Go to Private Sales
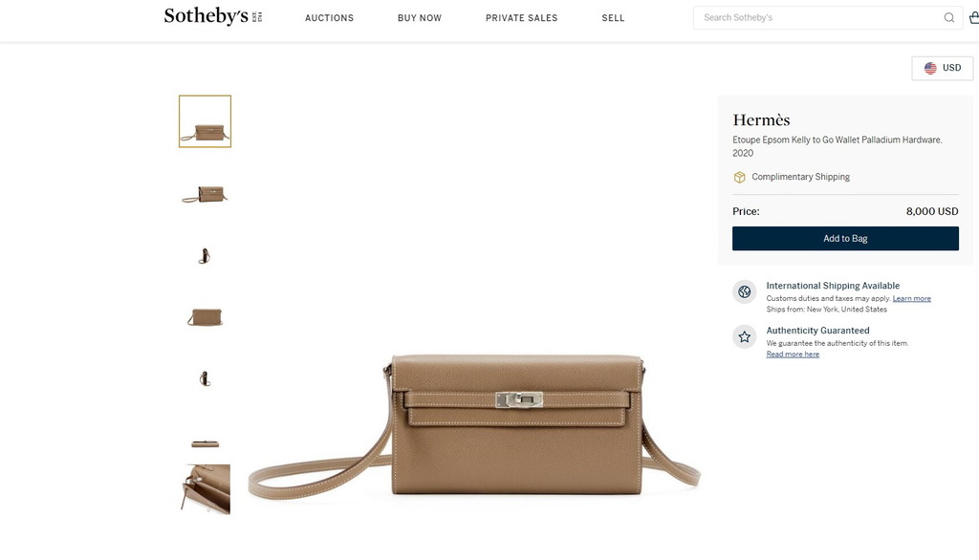 point(521,18)
